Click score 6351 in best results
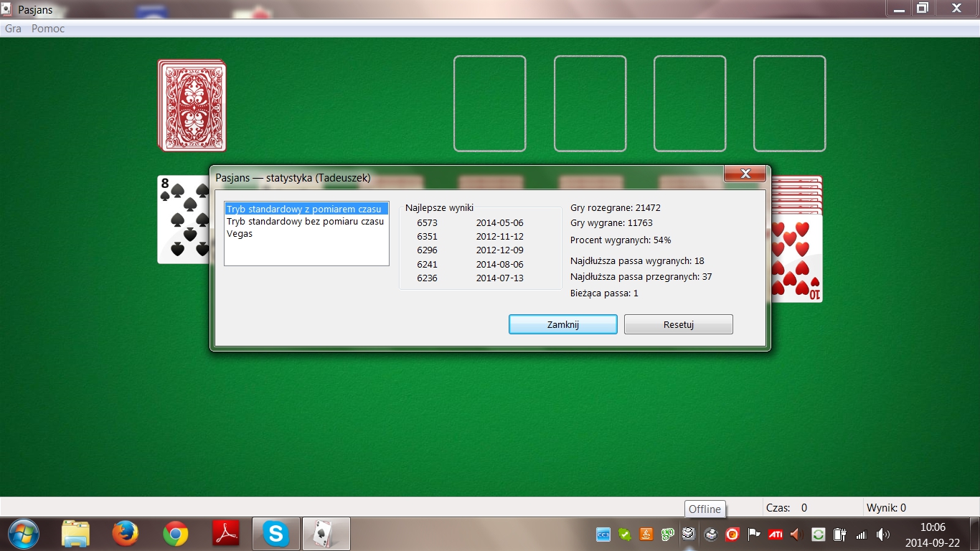This screenshot has width=980, height=551. [427, 236]
